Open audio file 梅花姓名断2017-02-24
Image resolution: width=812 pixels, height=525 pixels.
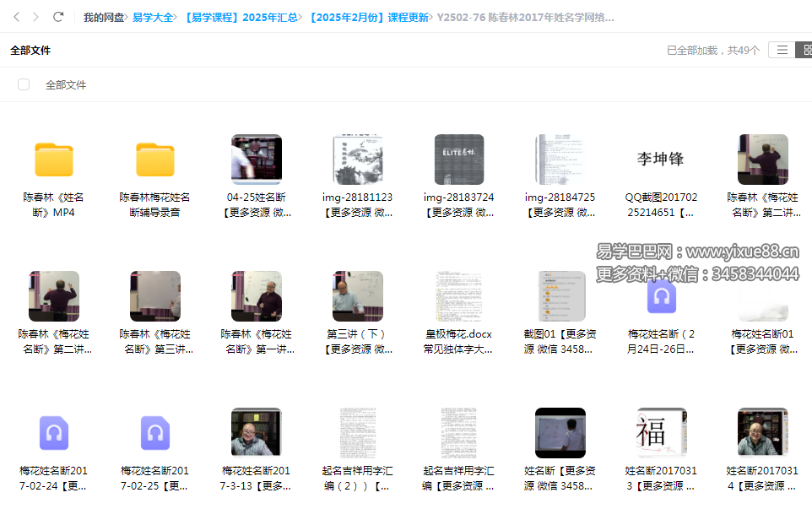[x=53, y=432]
